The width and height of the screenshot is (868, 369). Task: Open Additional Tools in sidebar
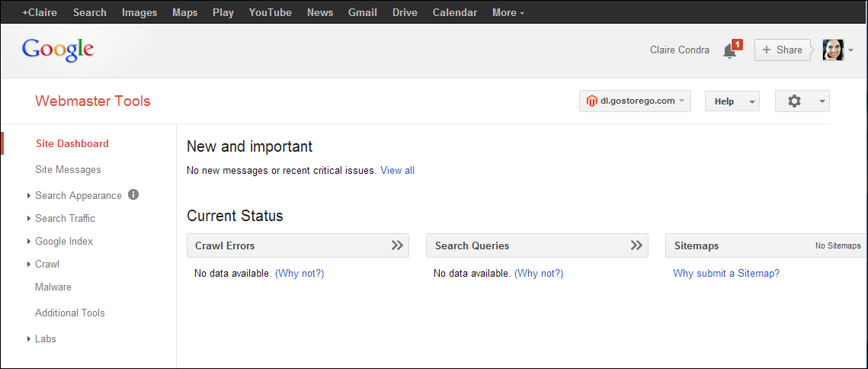pyautogui.click(x=70, y=313)
